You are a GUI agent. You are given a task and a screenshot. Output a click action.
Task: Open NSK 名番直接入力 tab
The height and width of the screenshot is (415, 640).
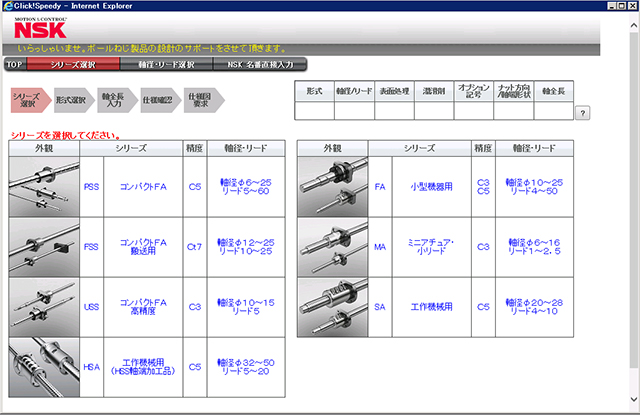click(x=260, y=64)
